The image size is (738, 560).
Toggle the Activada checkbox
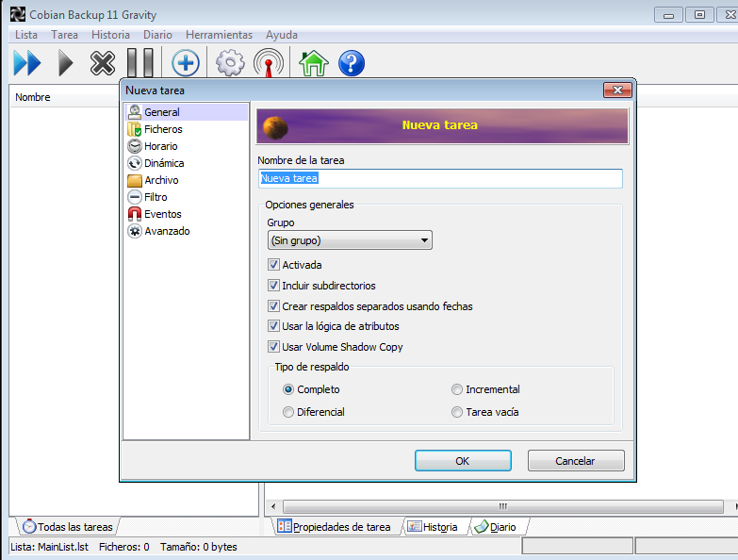(273, 265)
